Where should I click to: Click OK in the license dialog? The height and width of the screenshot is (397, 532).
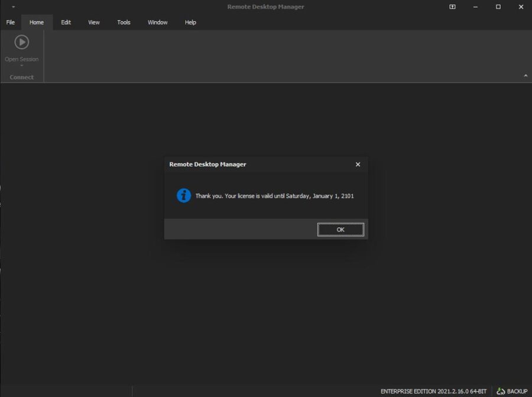point(340,230)
